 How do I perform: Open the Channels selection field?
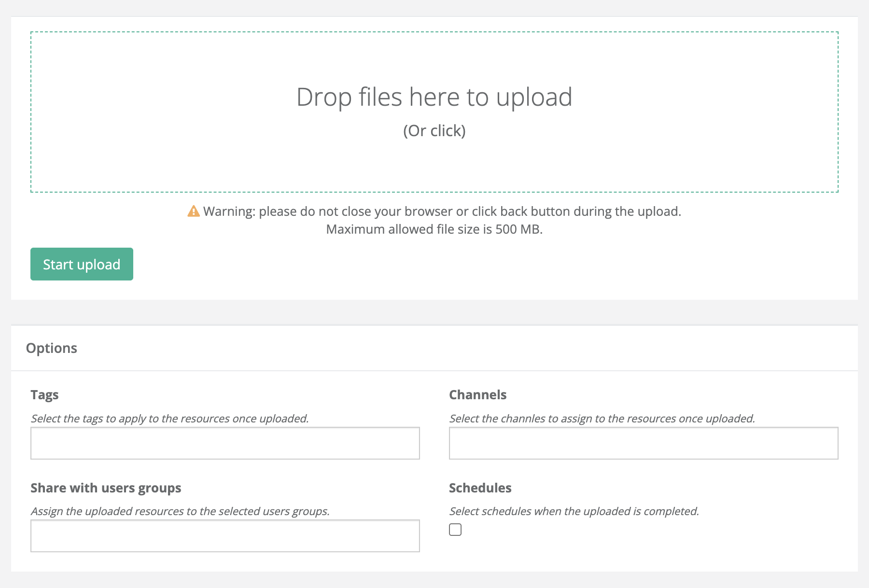[643, 443]
